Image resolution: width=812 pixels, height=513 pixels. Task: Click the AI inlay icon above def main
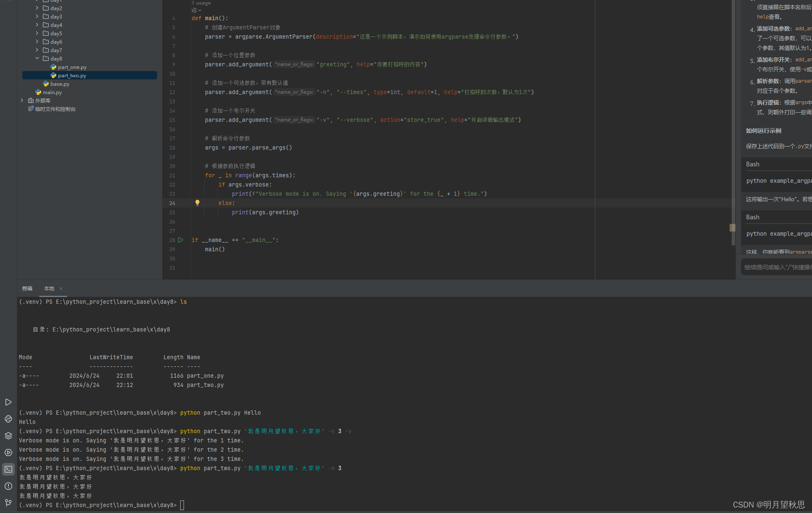pyautogui.click(x=194, y=10)
